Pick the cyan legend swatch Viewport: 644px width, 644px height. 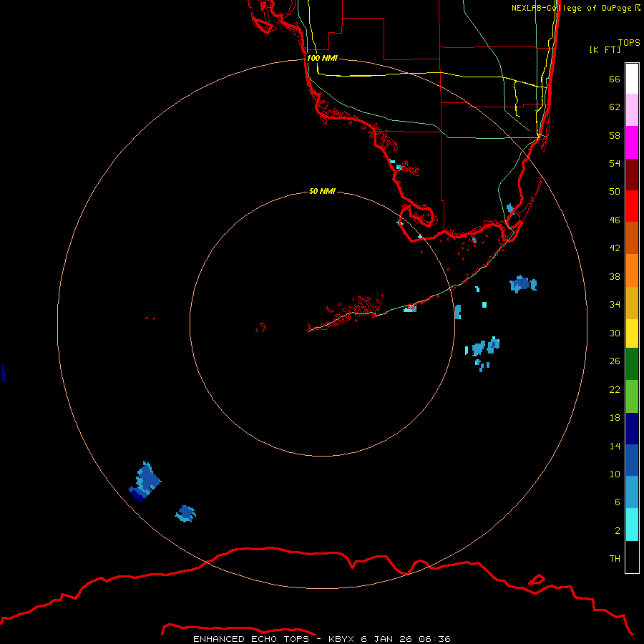632,525
